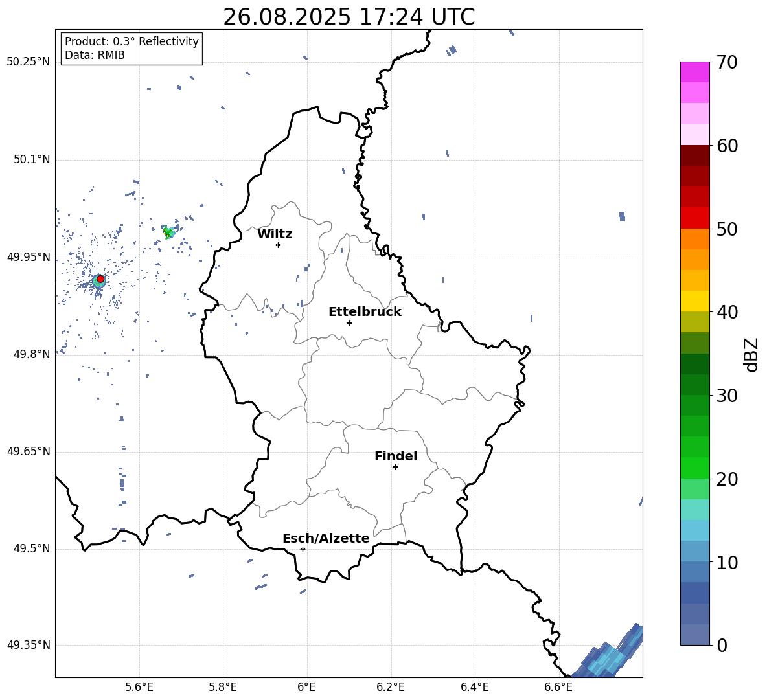Click the 20 tick on colorbar
Screen dimensions: 767x700
727,479
